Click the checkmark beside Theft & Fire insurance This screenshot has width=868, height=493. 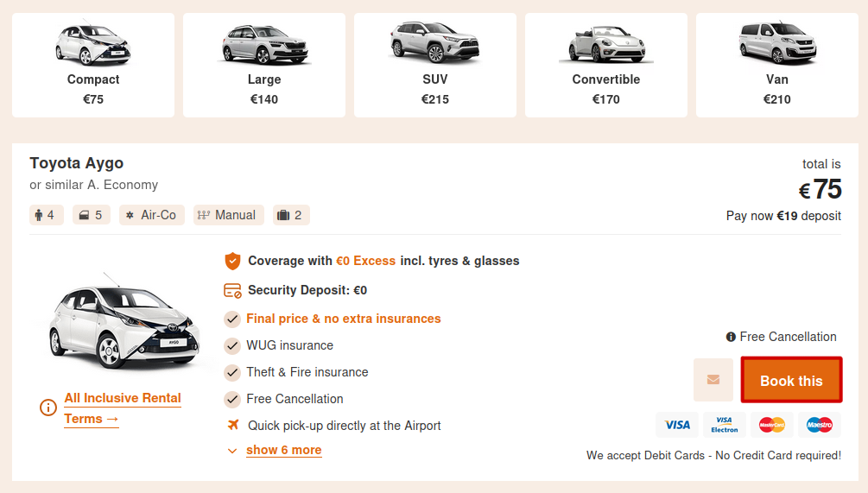232,372
